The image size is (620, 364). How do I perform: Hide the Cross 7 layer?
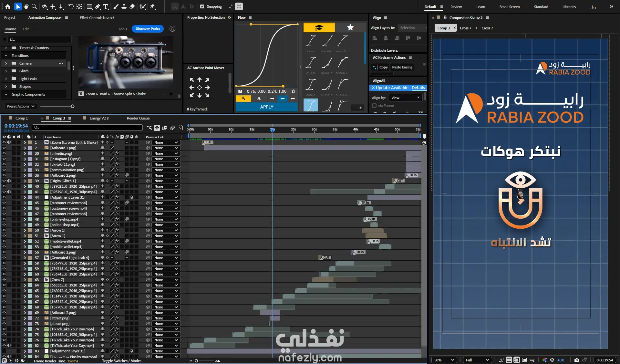pyautogui.click(x=4, y=280)
